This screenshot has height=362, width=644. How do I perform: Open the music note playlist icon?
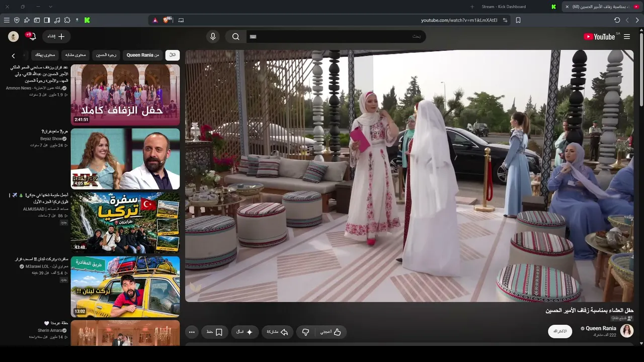(57, 20)
